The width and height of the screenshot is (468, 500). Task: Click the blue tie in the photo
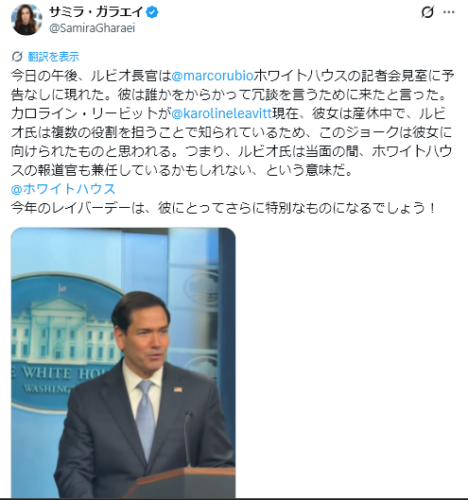pyautogui.click(x=146, y=418)
